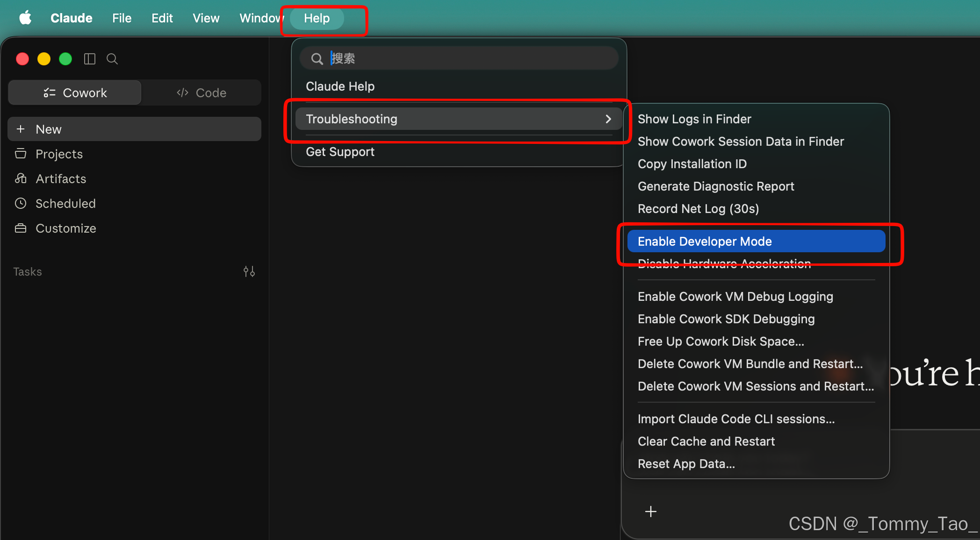
Task: Open Projects in the sidebar
Action: [134, 154]
